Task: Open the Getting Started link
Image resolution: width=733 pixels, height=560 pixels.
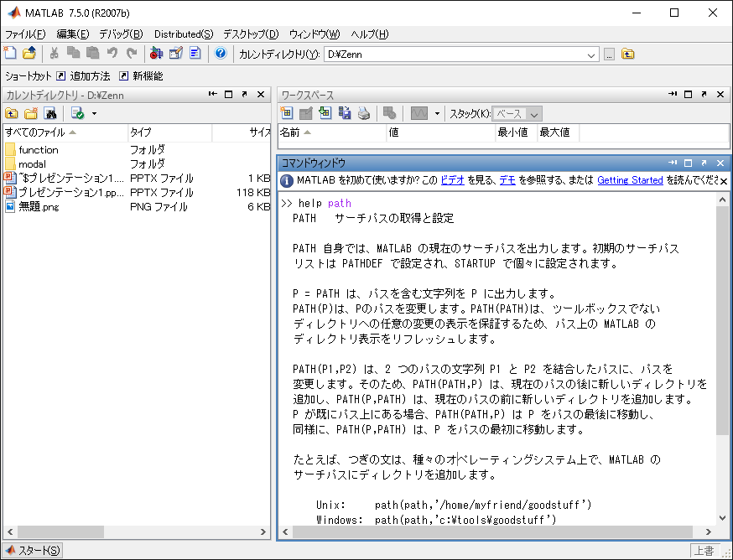Action: [630, 180]
